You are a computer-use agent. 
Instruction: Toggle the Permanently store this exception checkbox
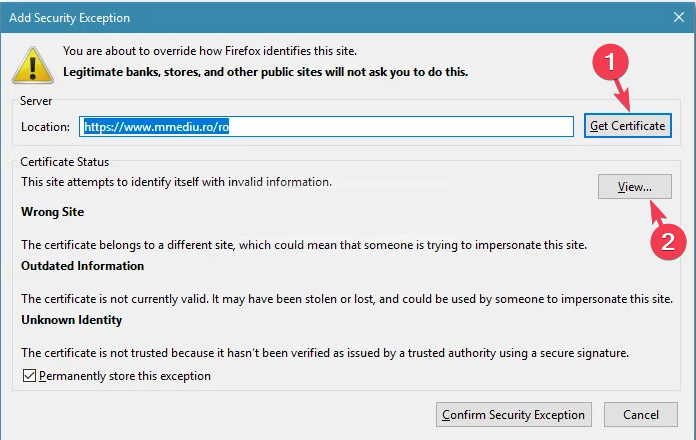click(29, 376)
